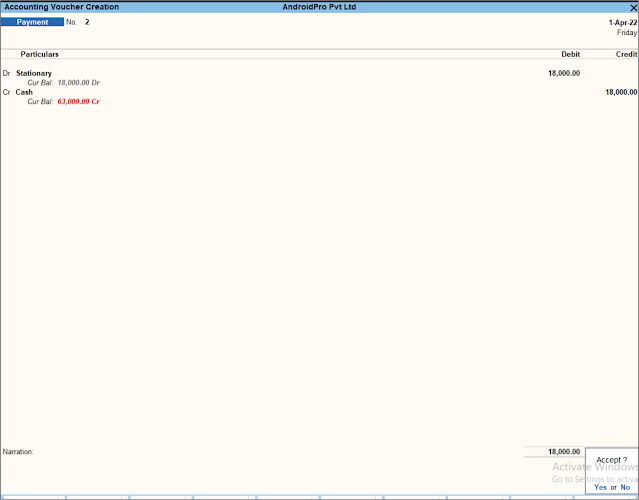Click Stationary current balance 18,000.00 Dr

tap(79, 83)
